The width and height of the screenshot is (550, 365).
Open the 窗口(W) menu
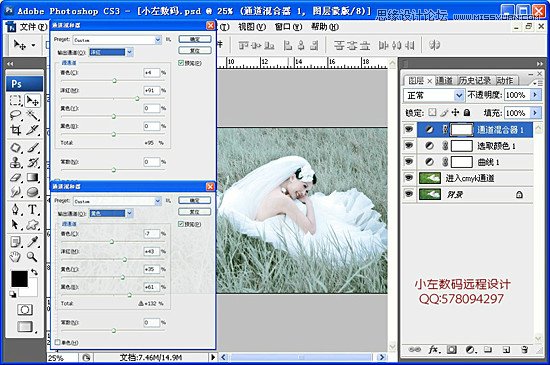coord(288,27)
